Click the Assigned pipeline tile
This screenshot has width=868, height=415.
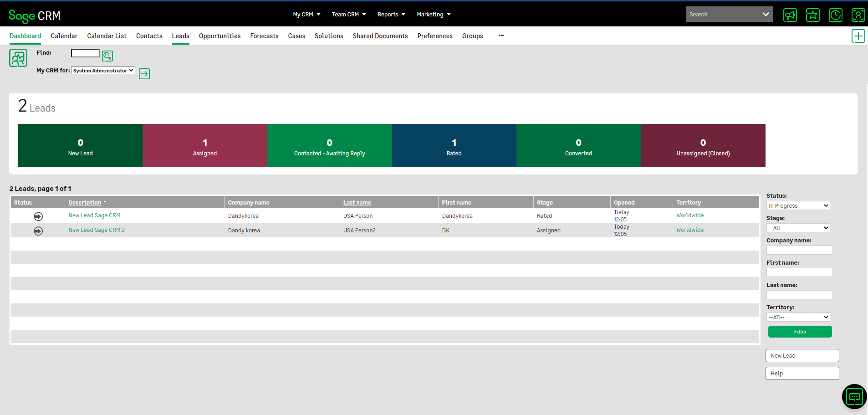[205, 146]
